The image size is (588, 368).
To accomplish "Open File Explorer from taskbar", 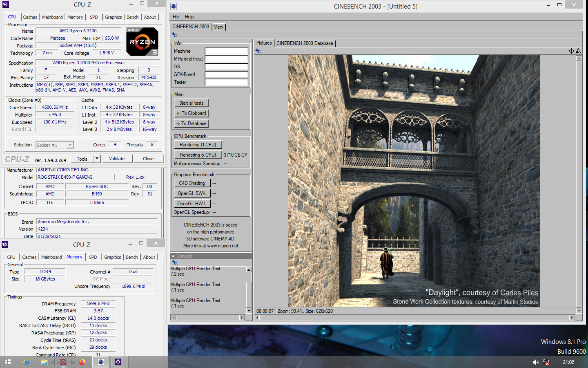I will click(x=44, y=362).
